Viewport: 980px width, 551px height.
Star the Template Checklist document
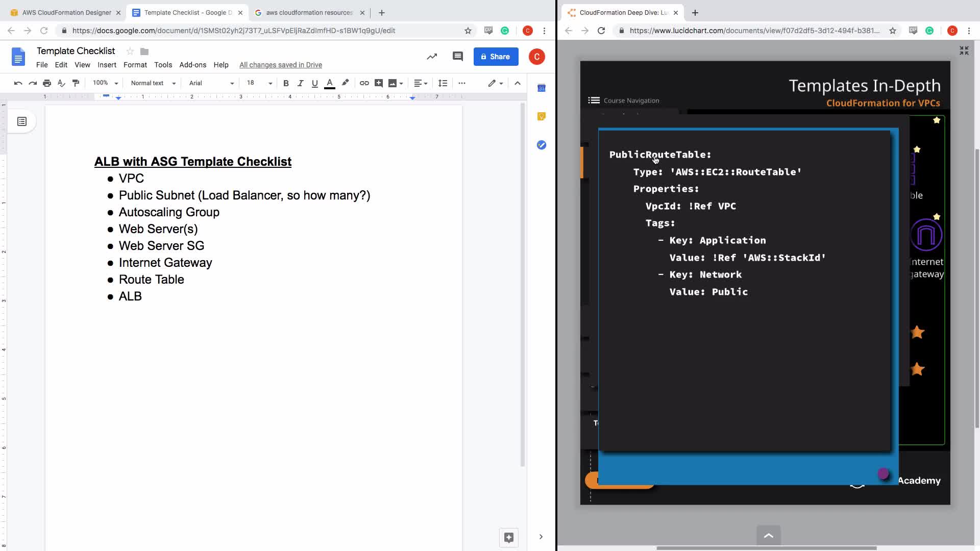pos(130,51)
